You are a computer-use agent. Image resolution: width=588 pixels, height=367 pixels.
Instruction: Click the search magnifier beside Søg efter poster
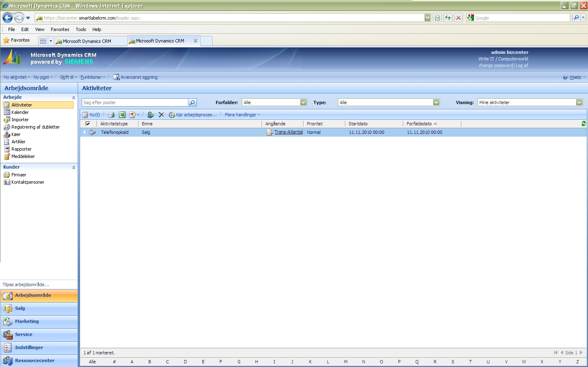(192, 102)
